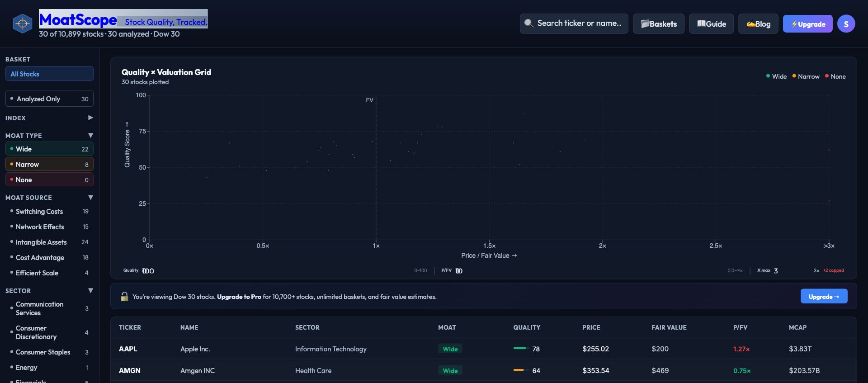This screenshot has height=383, width=868.
Task: Click the Blog pencil icon
Action: coord(750,24)
